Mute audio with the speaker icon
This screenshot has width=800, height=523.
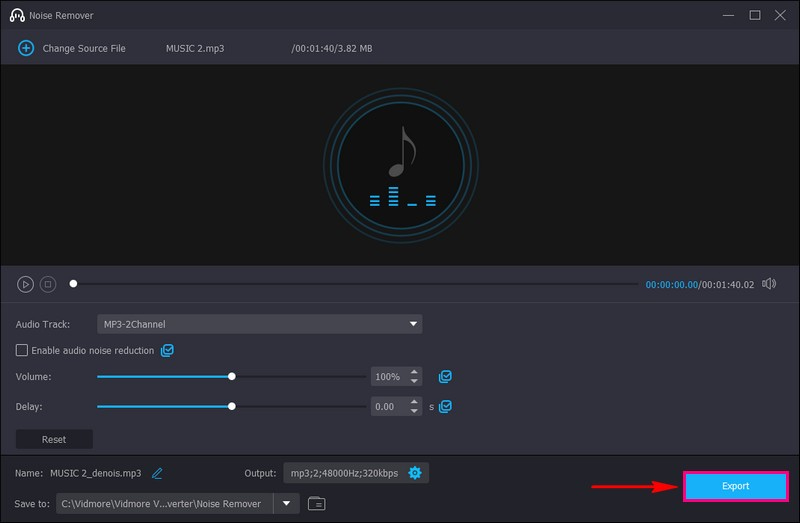(768, 284)
